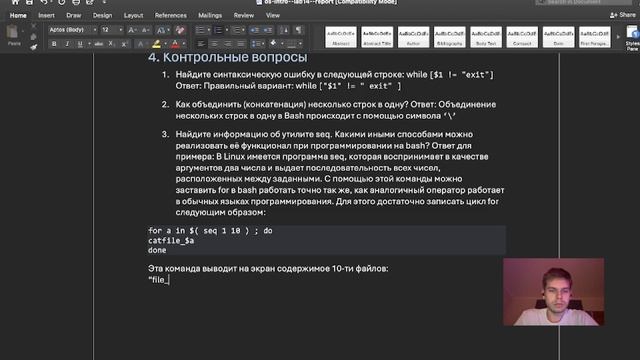The width and height of the screenshot is (640, 360).
Task: Switch to the Design tab
Action: 102,16
